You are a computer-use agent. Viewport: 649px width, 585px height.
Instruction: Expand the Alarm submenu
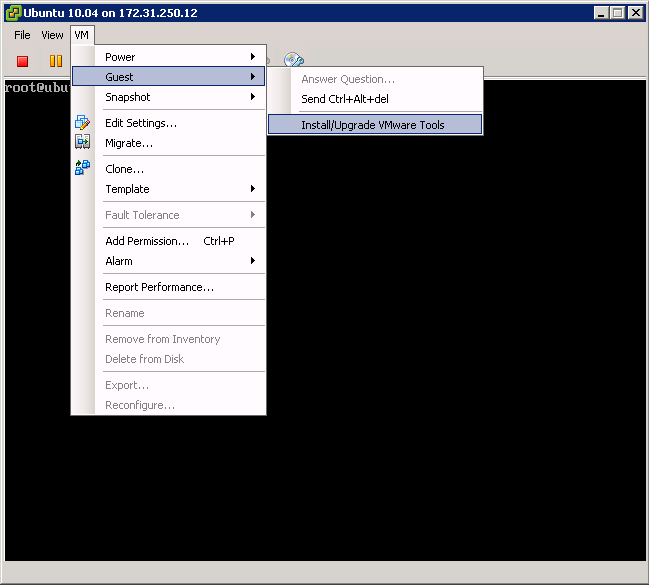click(x=168, y=261)
